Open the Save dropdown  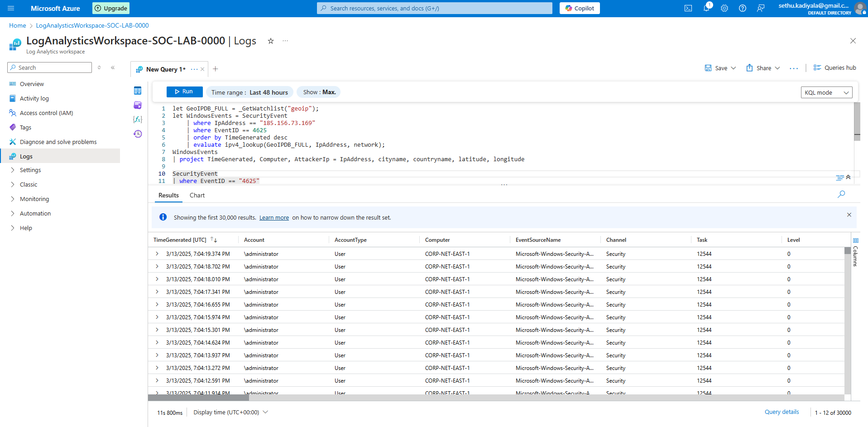click(720, 68)
